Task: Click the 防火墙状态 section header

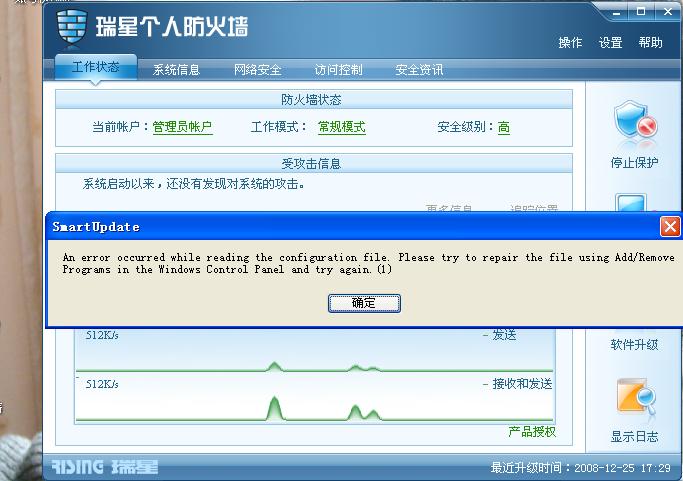Action: 314,100
